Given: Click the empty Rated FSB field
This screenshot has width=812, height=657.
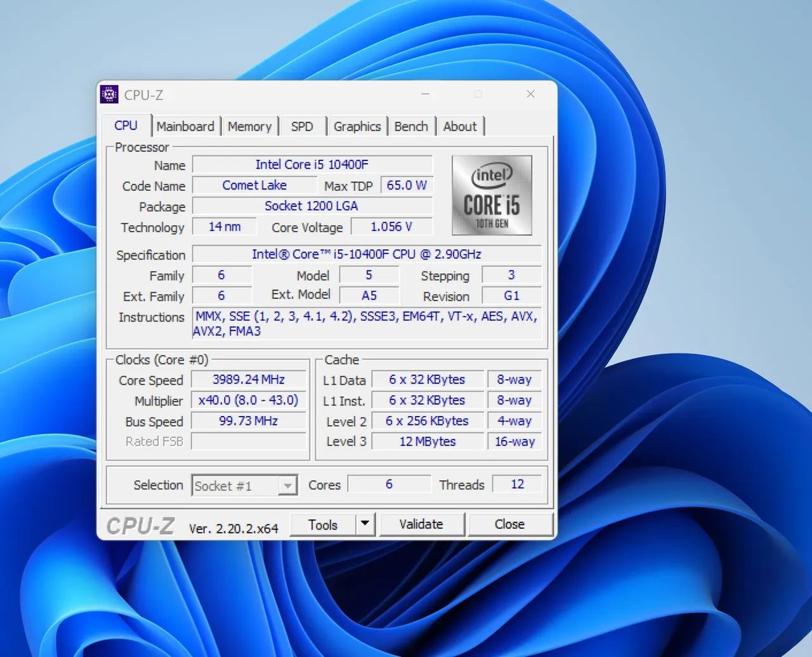Looking at the screenshot, I should click(x=249, y=441).
